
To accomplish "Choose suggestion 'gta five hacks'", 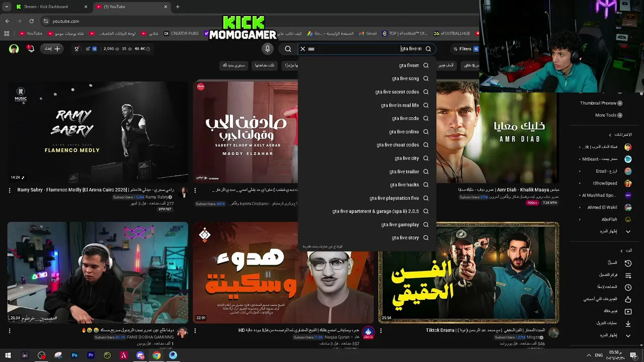I will click(366, 185).
